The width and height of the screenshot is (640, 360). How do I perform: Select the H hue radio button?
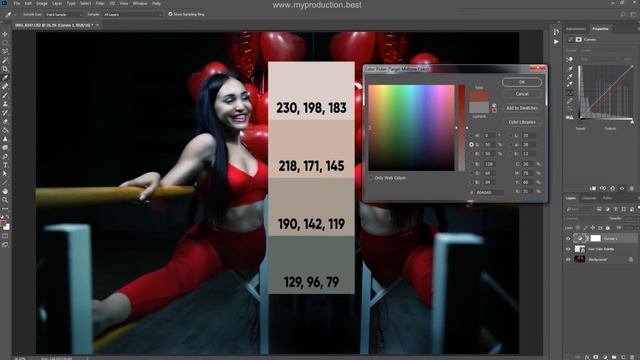coord(471,136)
